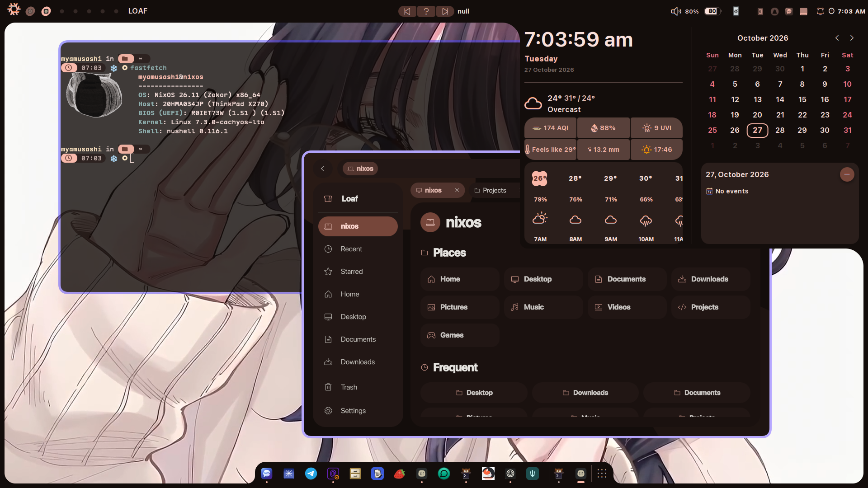Image resolution: width=868 pixels, height=488 pixels.
Task: Open the app grid launcher in the dock
Action: (x=602, y=474)
